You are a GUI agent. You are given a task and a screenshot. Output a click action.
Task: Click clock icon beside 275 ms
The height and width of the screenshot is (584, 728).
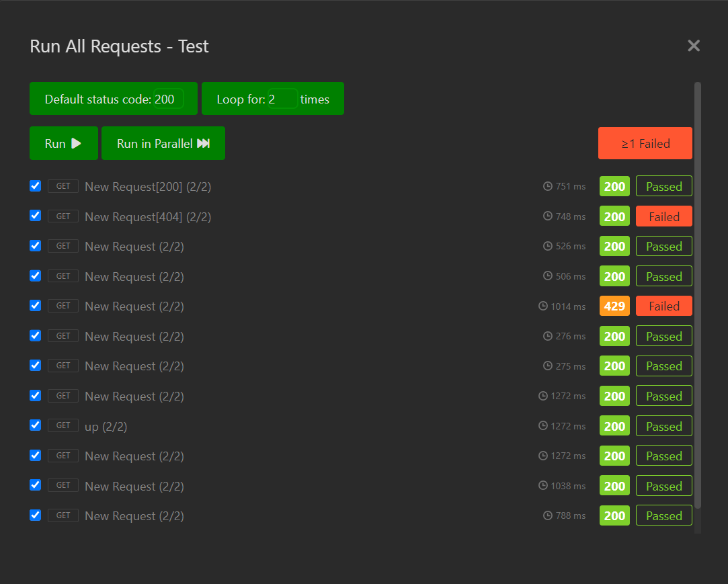pyautogui.click(x=547, y=366)
